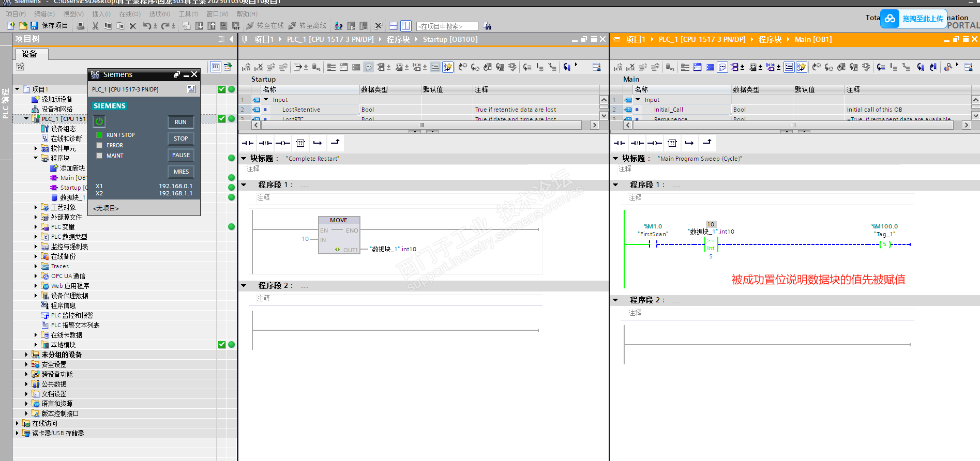Click horizontal scrollbar in Main interface table
The image size is (980, 461).
click(x=793, y=125)
